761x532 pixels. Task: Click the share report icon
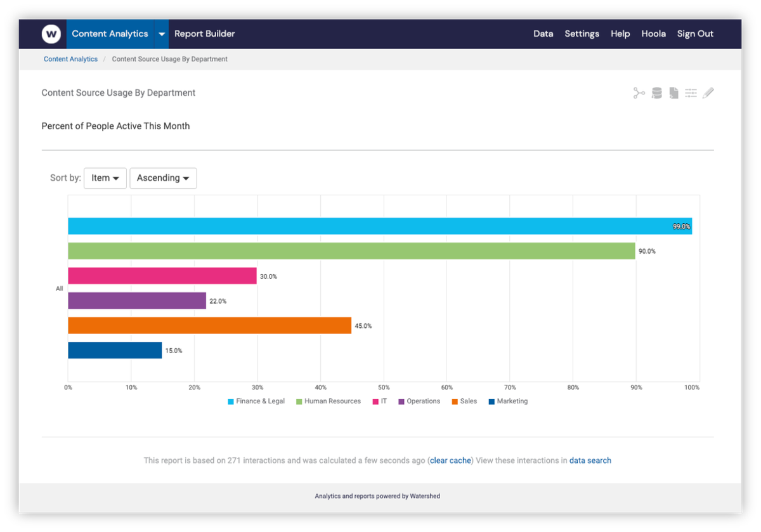tap(639, 93)
